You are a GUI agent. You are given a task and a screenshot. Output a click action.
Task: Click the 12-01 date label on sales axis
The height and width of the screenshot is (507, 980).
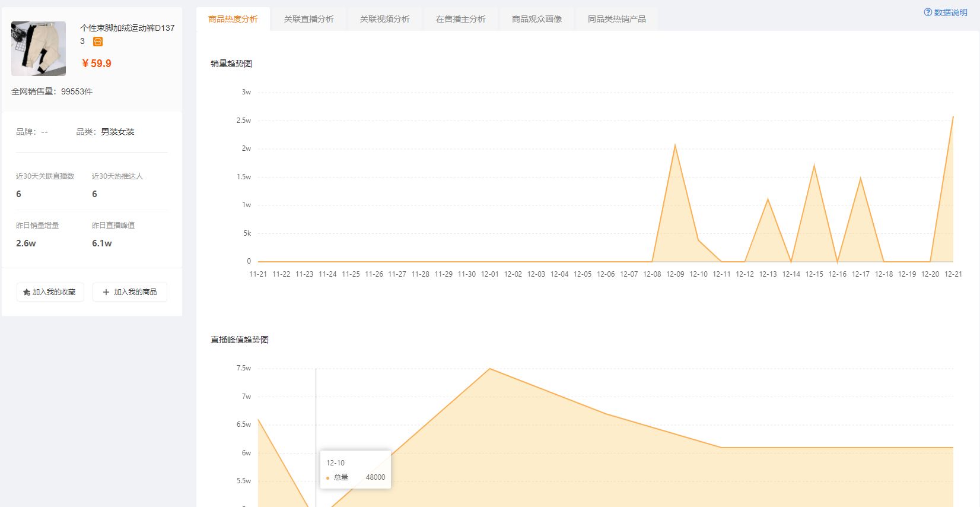489,274
